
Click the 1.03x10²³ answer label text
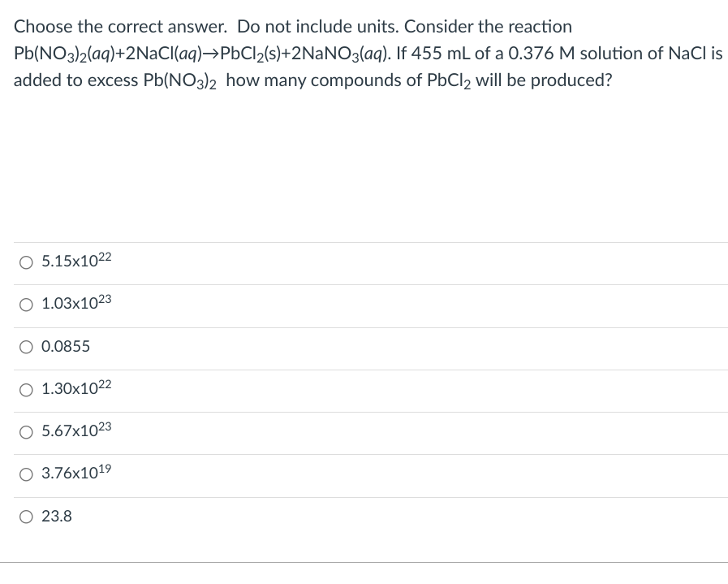[75, 304]
